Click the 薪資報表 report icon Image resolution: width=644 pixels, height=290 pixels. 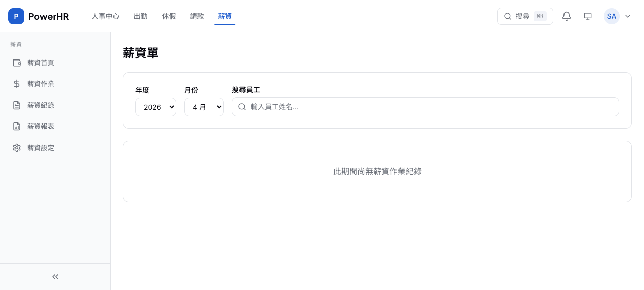17,126
